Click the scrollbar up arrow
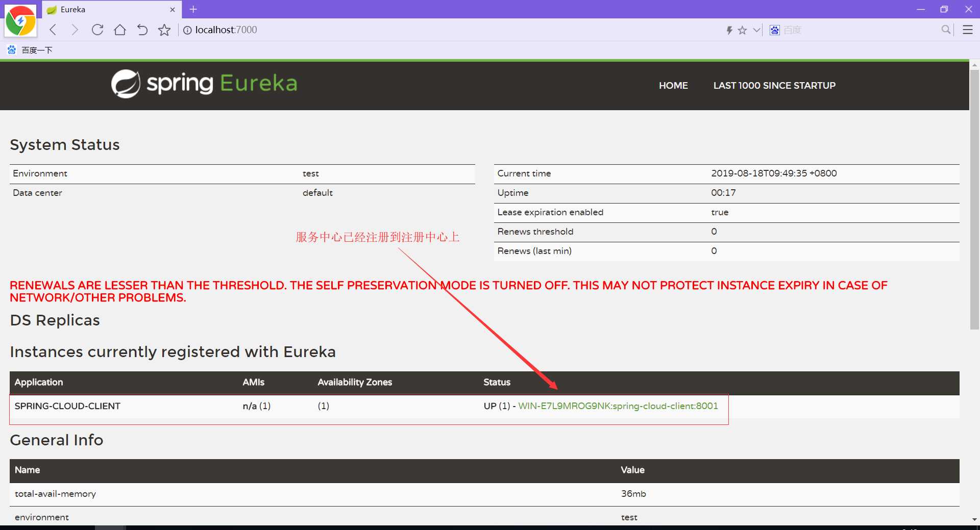 [x=974, y=65]
